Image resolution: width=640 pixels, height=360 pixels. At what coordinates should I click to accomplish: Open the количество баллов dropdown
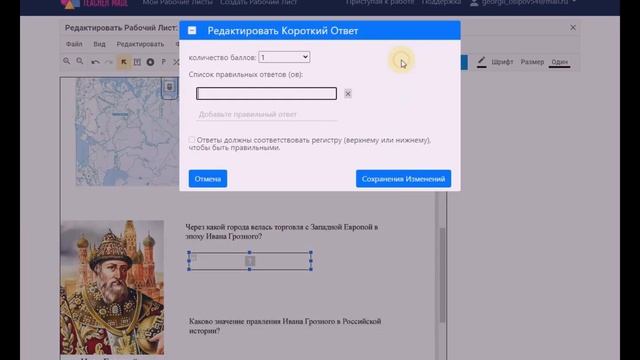[x=284, y=57]
